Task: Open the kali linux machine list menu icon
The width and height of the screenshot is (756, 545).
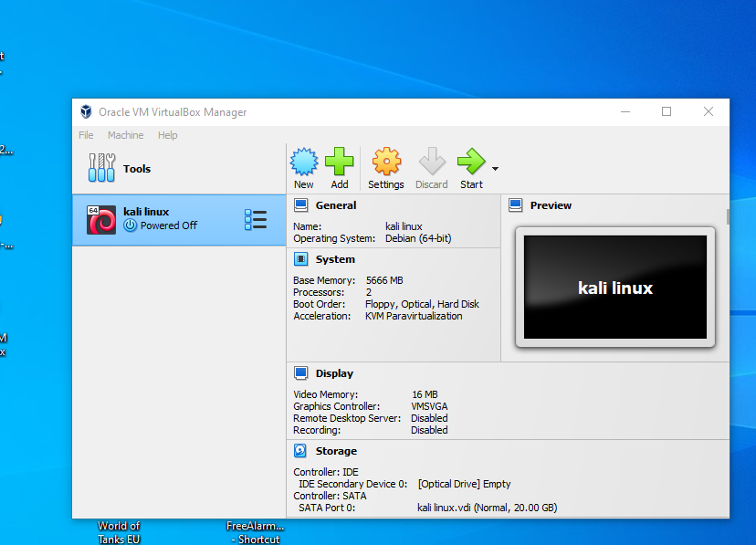Action: tap(256, 220)
